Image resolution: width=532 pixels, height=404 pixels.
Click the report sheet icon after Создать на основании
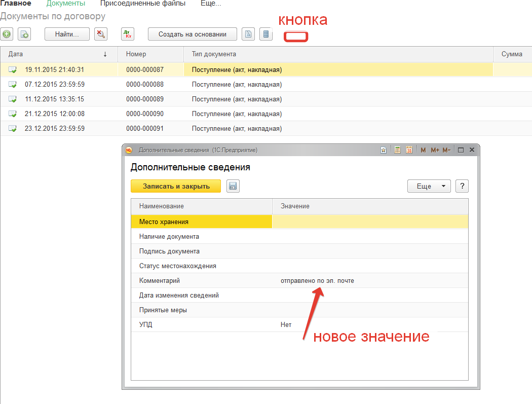point(248,34)
